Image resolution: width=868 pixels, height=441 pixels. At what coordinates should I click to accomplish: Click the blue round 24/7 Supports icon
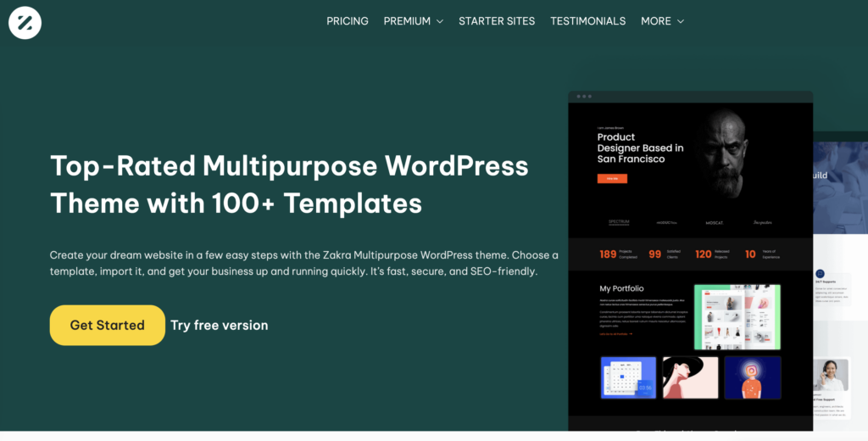point(820,274)
